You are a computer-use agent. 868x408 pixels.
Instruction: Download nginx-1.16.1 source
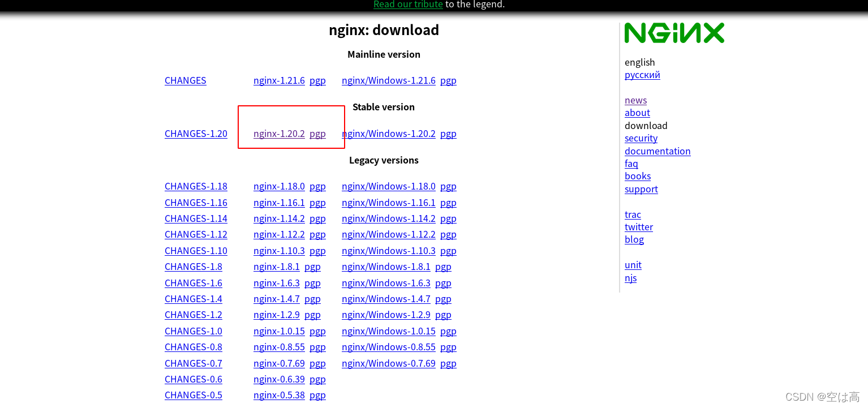click(279, 203)
